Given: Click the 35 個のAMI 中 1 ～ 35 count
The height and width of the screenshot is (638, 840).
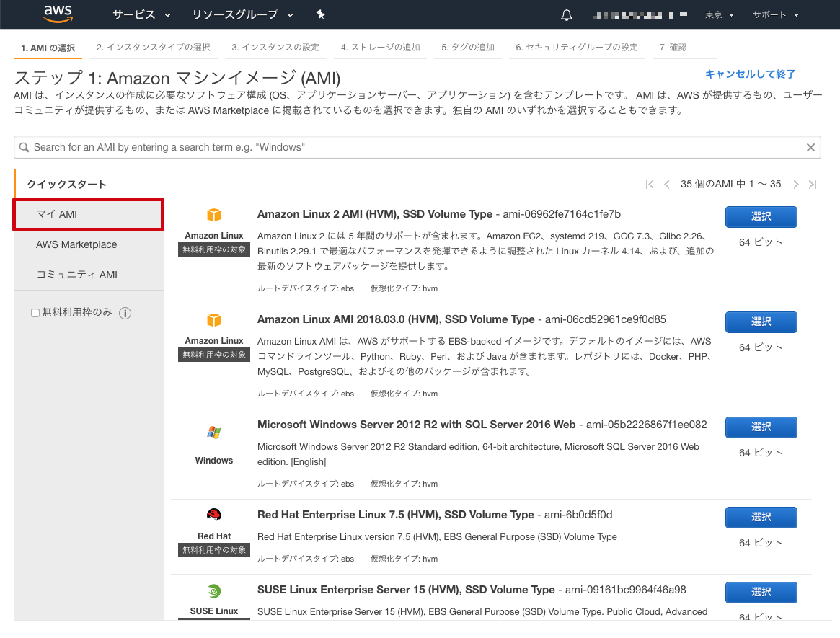Looking at the screenshot, I should click(x=730, y=185).
